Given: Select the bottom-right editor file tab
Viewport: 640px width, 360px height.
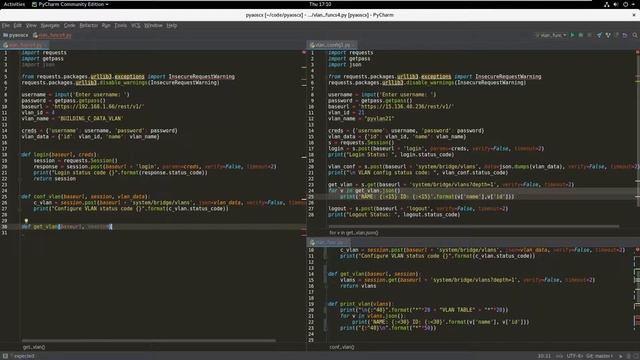Looking at the screenshot, I should pyautogui.click(x=330, y=243).
